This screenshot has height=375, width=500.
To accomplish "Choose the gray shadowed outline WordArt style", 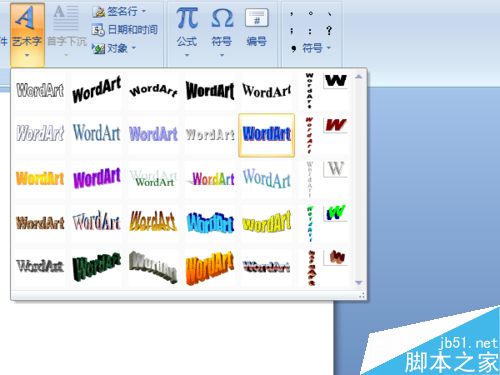I will 40,267.
